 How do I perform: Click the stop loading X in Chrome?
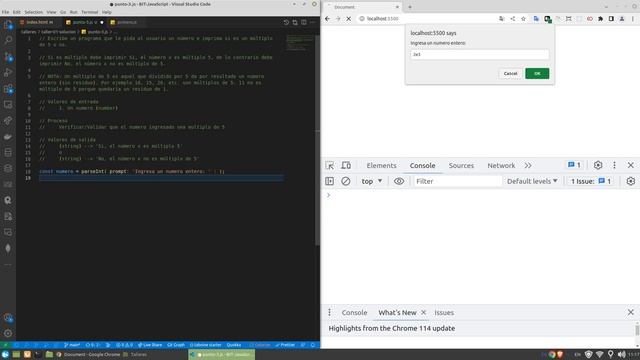tap(349, 19)
